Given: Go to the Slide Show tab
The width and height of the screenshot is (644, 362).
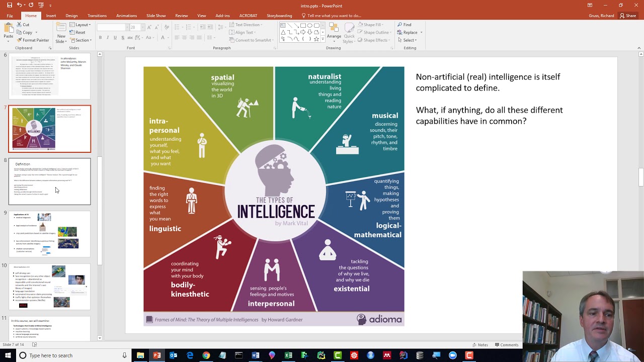Looking at the screenshot, I should 156,16.
